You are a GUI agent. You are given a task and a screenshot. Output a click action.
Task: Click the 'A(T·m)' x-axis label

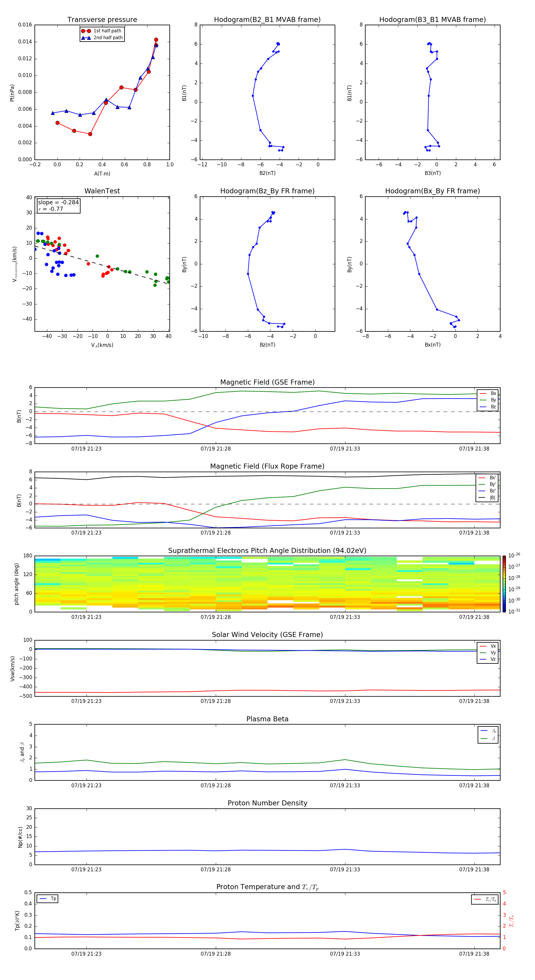102,174
